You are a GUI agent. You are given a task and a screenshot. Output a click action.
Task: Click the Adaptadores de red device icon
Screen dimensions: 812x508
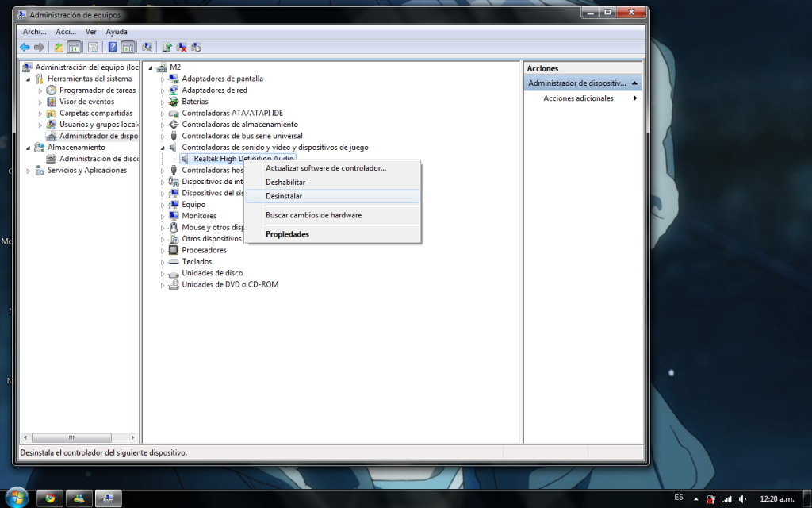(174, 90)
